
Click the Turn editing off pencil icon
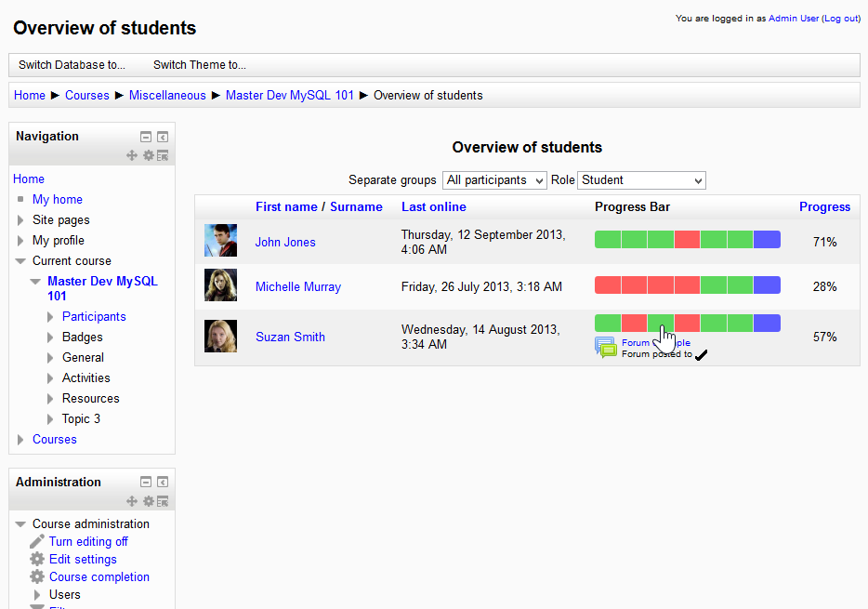38,541
